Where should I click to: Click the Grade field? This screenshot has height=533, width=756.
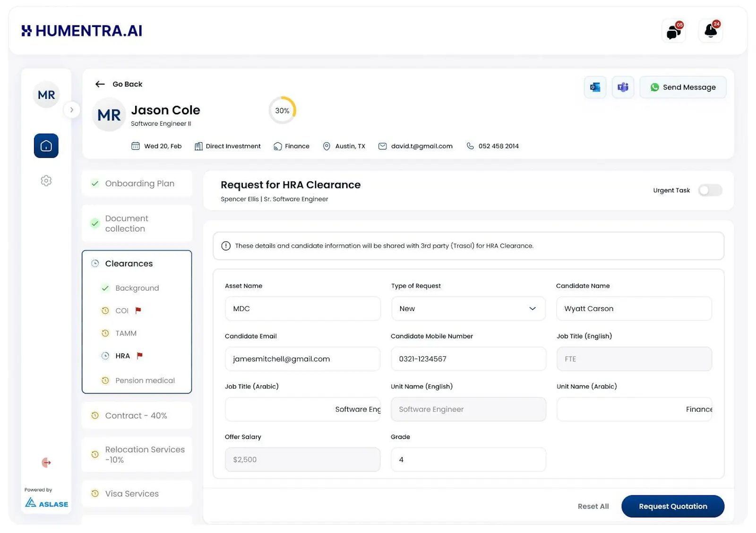[468, 459]
